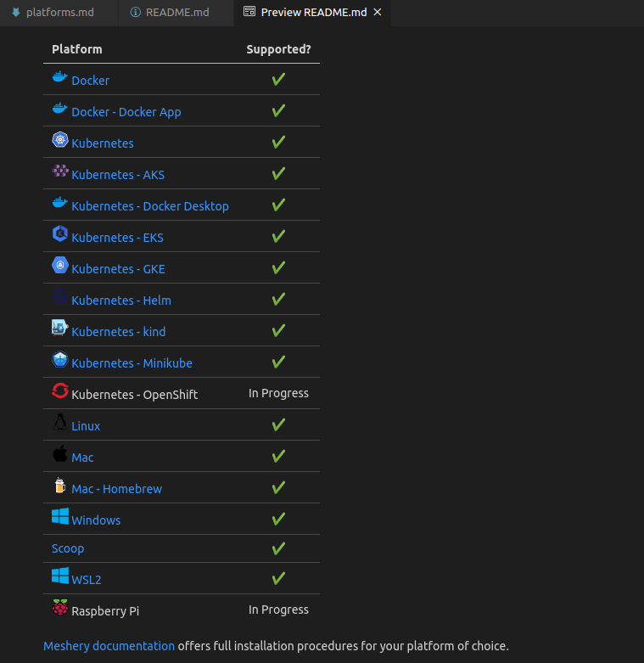Open the Mac - Homebrew link

[x=116, y=489]
